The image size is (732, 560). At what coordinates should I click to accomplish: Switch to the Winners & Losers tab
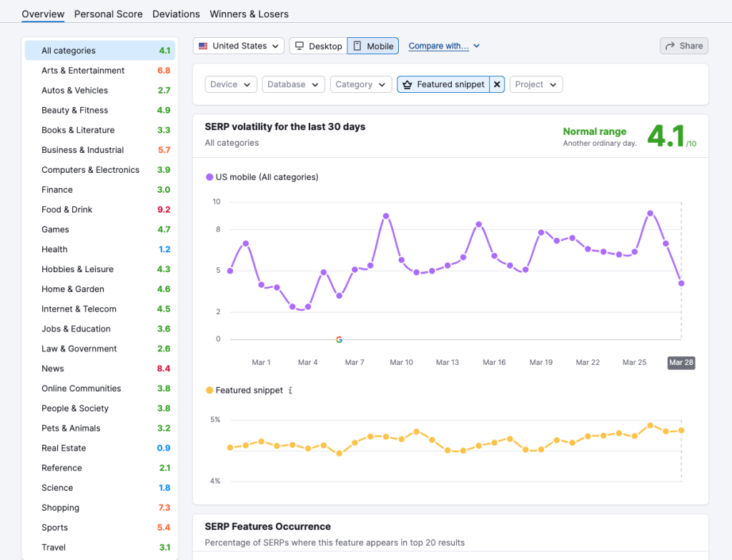tap(249, 14)
